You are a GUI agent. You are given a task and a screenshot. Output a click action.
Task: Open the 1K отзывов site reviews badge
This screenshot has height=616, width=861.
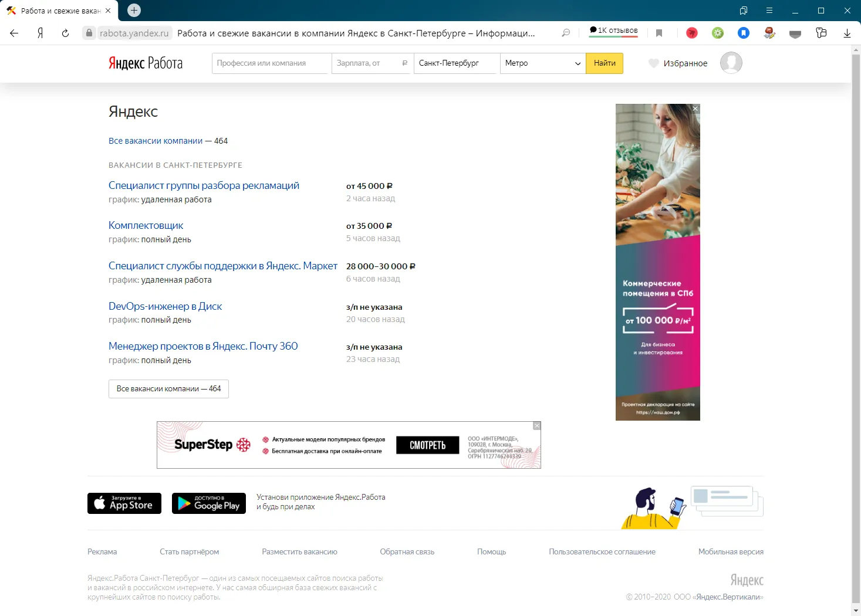(613, 31)
